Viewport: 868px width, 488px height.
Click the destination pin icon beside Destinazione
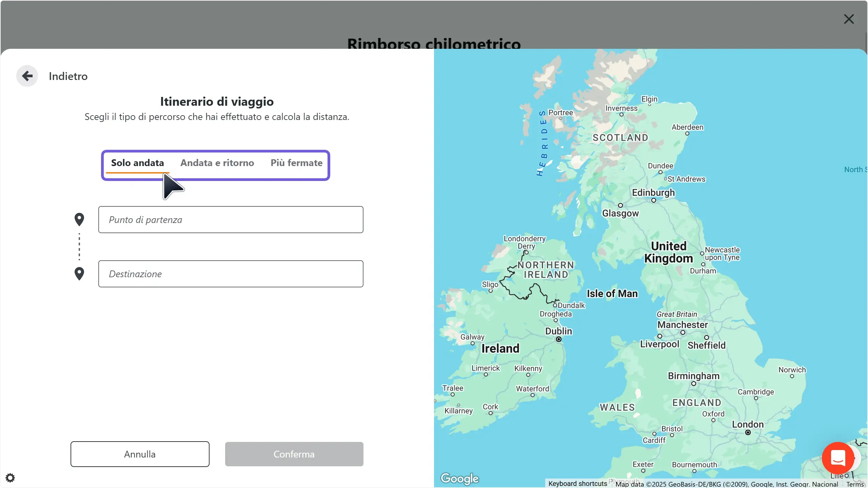79,274
